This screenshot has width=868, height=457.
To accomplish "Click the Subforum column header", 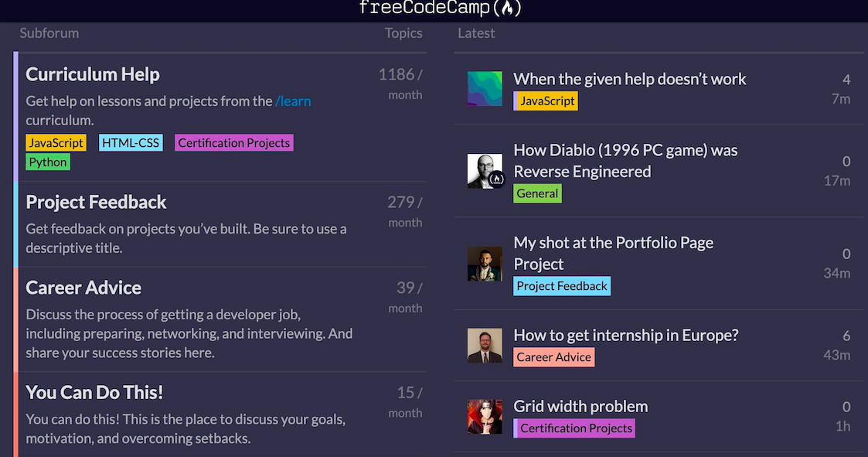I will 49,33.
